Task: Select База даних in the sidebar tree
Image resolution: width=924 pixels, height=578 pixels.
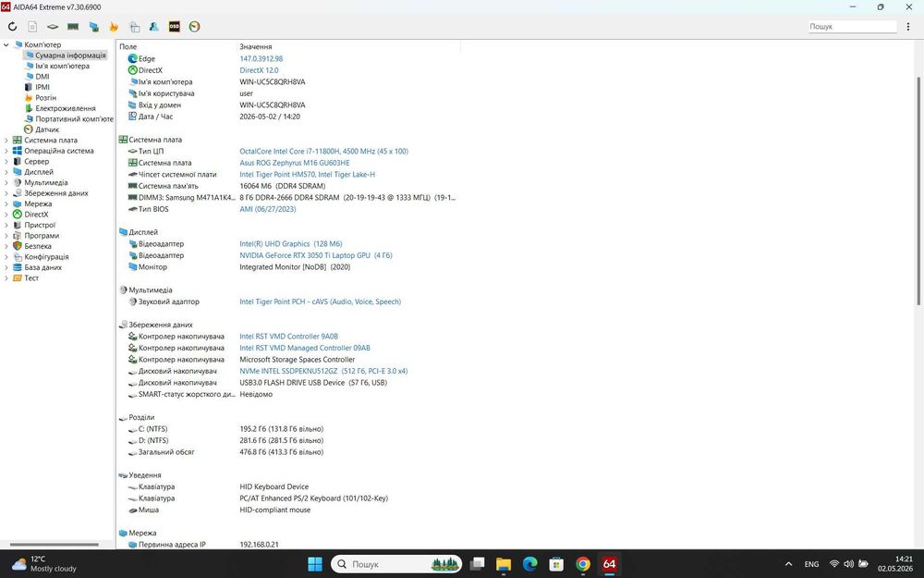Action: coord(43,268)
